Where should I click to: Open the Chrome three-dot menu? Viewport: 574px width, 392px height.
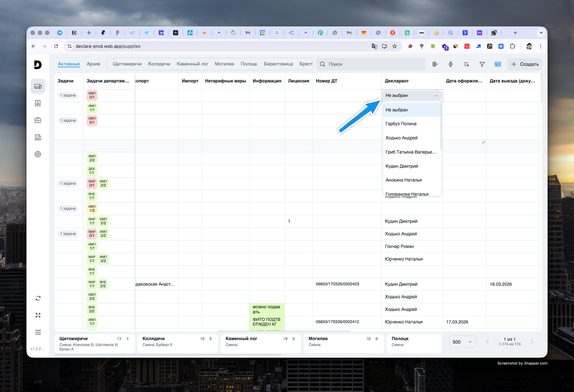point(540,46)
